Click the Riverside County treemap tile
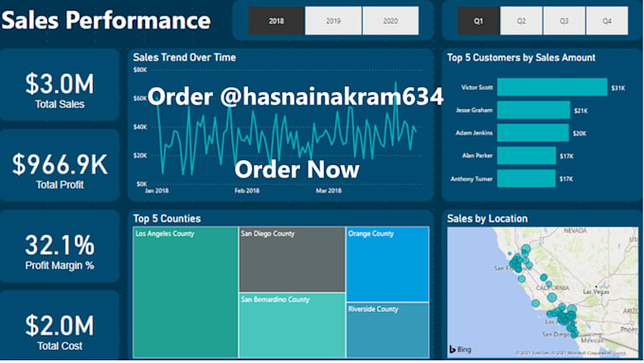 coord(387,330)
